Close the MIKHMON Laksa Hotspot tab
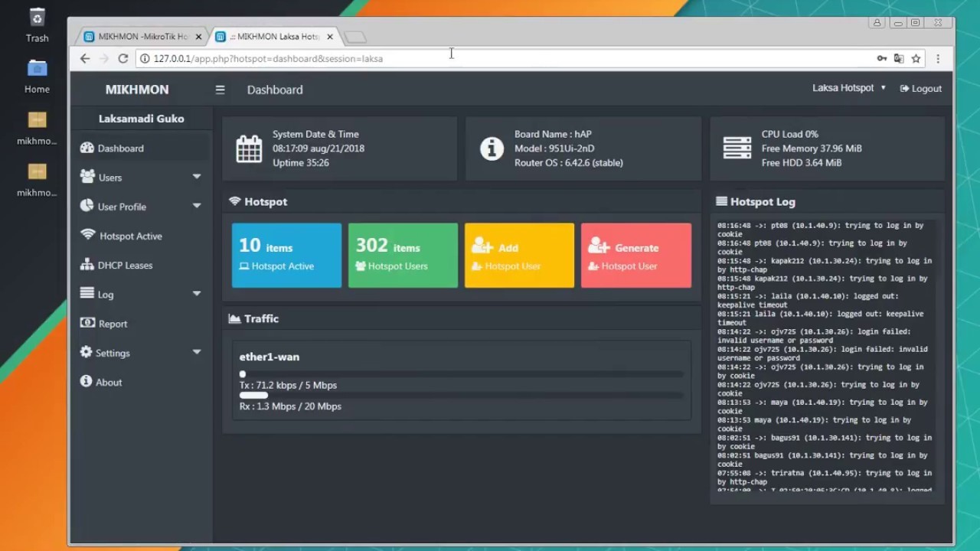Screen dimensions: 980x551 pyautogui.click(x=330, y=36)
